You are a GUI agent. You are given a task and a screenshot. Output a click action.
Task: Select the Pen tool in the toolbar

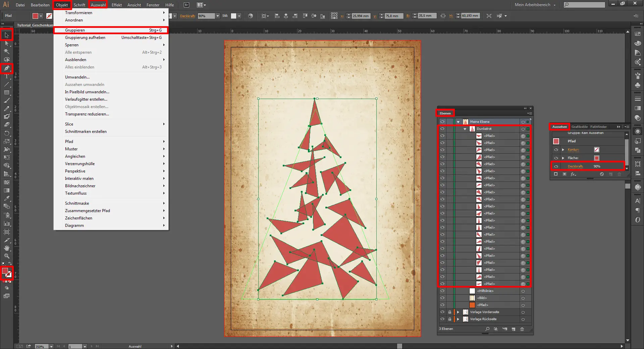pyautogui.click(x=6, y=68)
